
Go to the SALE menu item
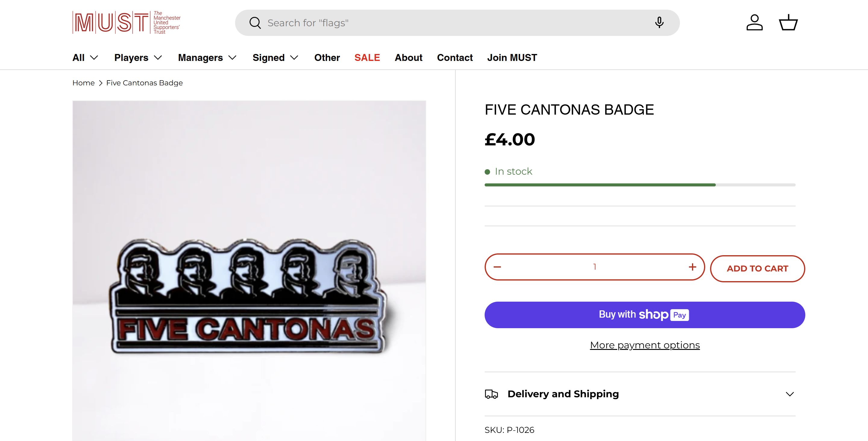point(367,58)
